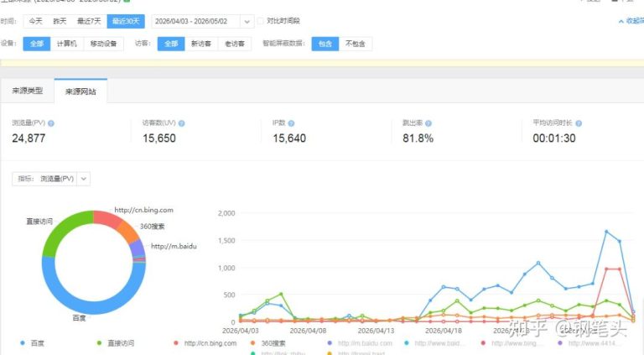The image size is (644, 355).
Task: Open the 指标 浏览量(PV) metric dropdown
Action: (51, 179)
